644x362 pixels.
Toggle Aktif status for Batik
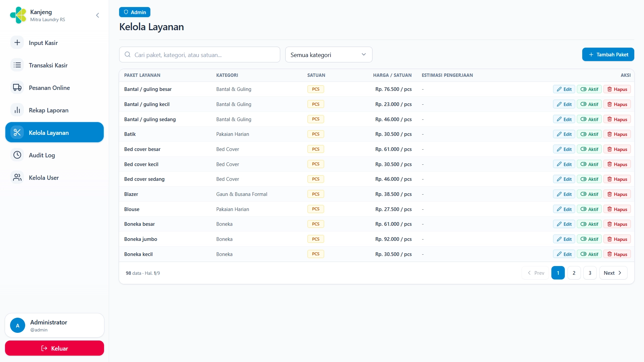click(x=589, y=134)
